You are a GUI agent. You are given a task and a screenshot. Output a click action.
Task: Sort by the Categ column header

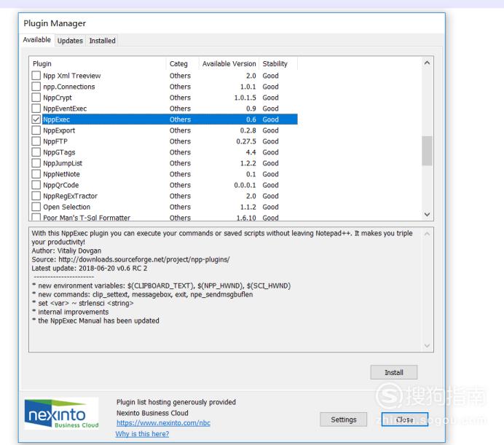coord(182,63)
